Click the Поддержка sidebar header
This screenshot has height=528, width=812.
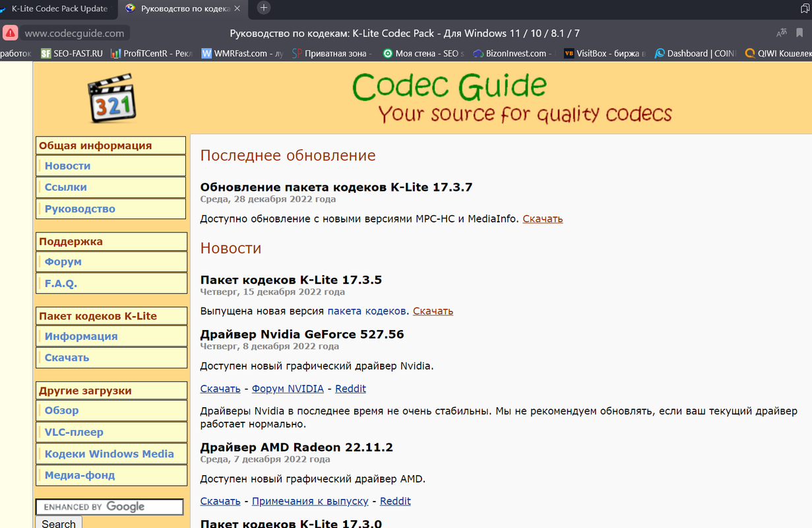110,242
